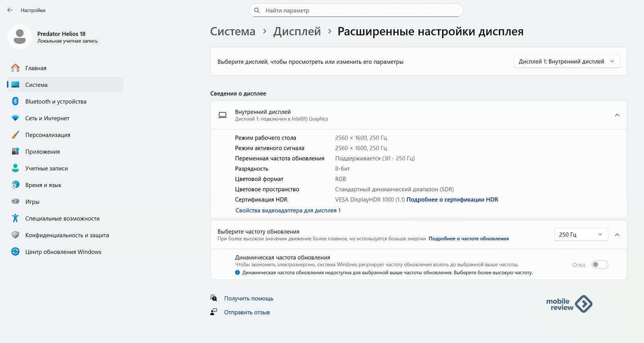Open the display selection dropdown
The width and height of the screenshot is (644, 343).
coord(567,62)
